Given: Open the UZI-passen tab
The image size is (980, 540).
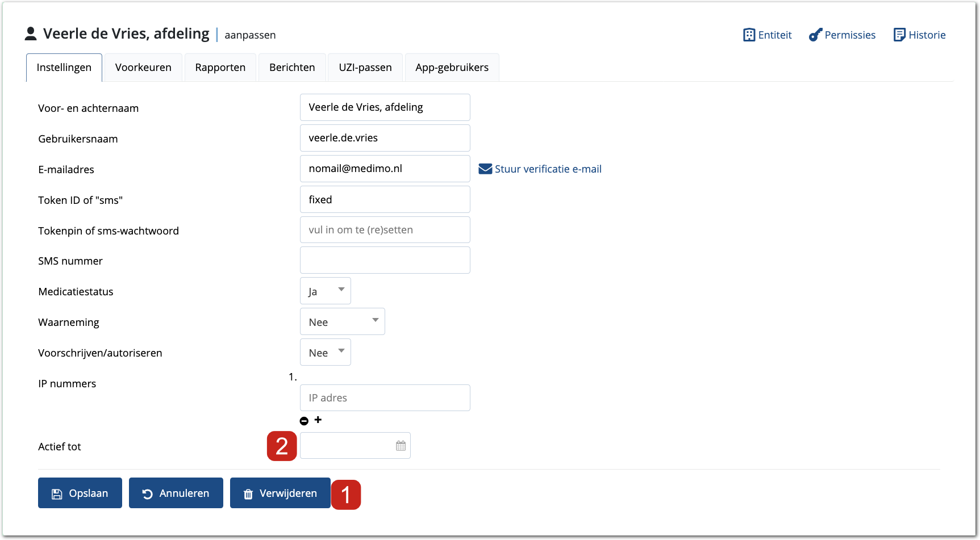Looking at the screenshot, I should point(365,68).
